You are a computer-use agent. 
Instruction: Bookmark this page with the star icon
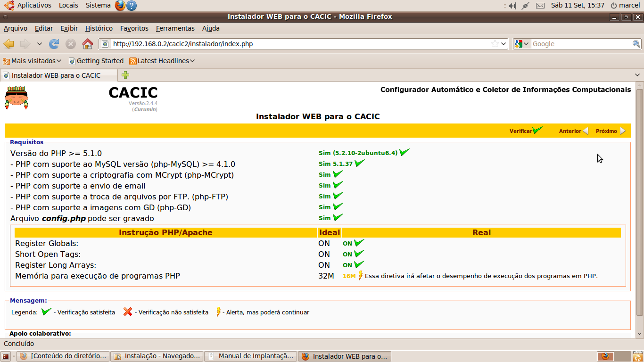tap(495, 44)
